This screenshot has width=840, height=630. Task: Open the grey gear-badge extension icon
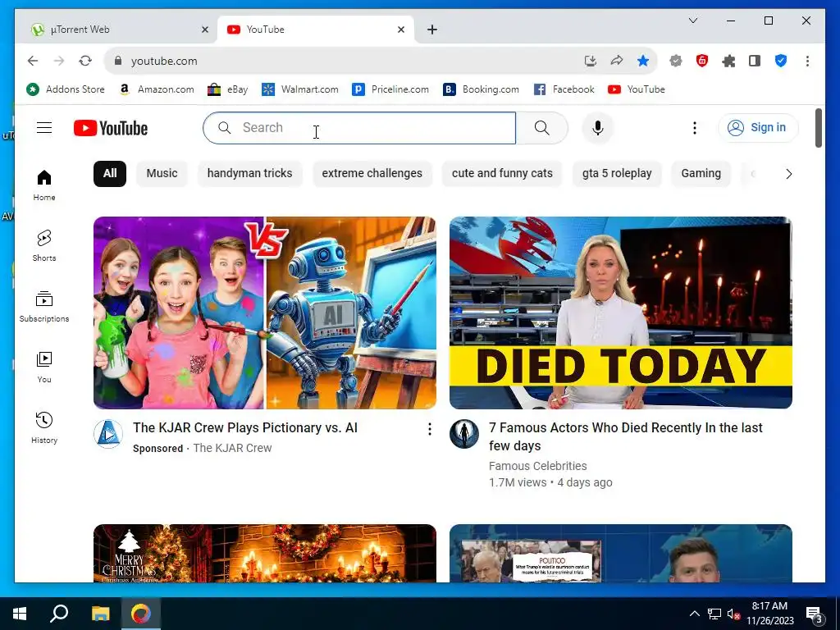pos(676,61)
